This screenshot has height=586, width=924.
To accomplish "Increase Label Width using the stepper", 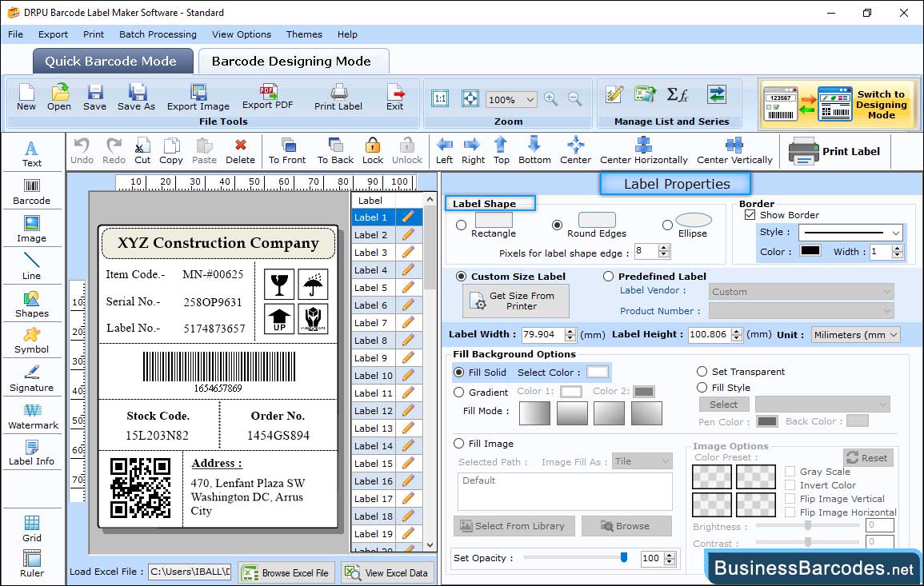I will [570, 331].
